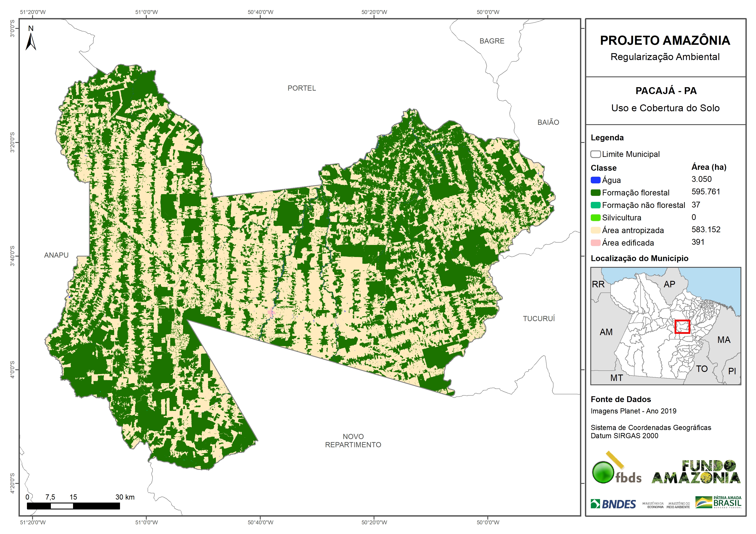Image resolution: width=756 pixels, height=534 pixels.
Task: Click the Pátria Amada Brasil logo
Action: pos(719,502)
